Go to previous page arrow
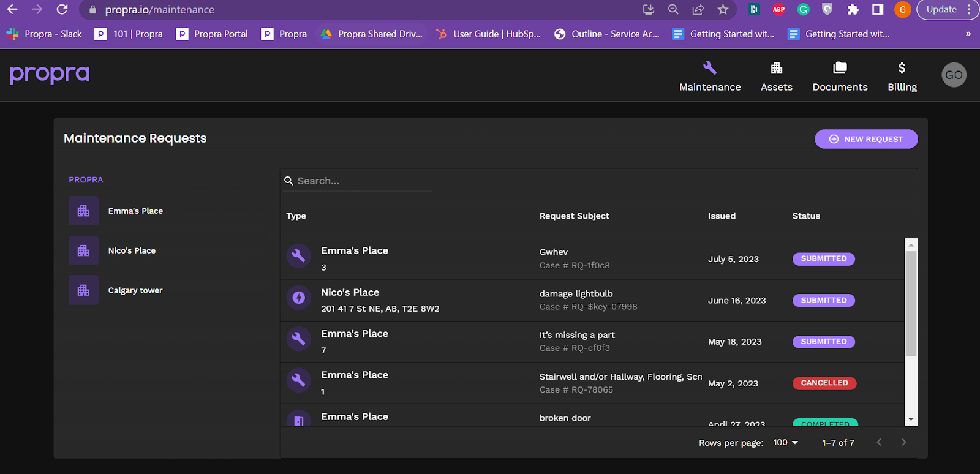This screenshot has height=474, width=980. (x=879, y=442)
